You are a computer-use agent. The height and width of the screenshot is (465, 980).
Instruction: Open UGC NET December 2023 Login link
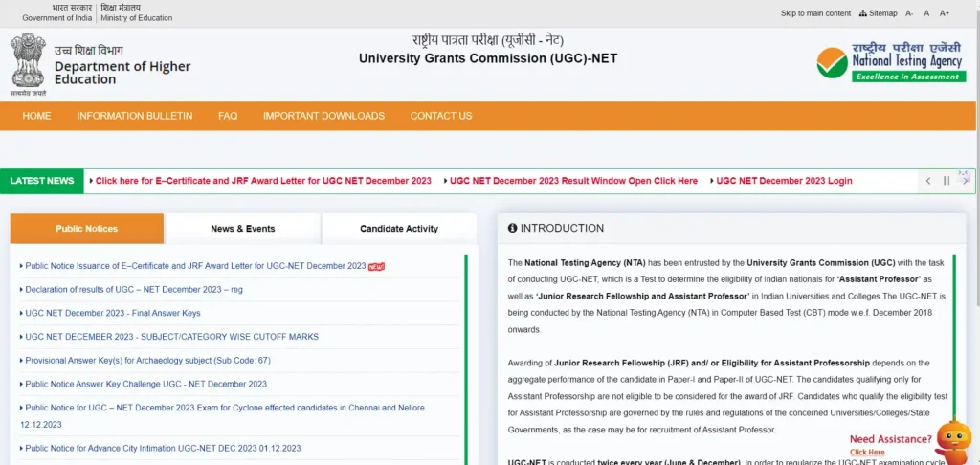point(784,181)
